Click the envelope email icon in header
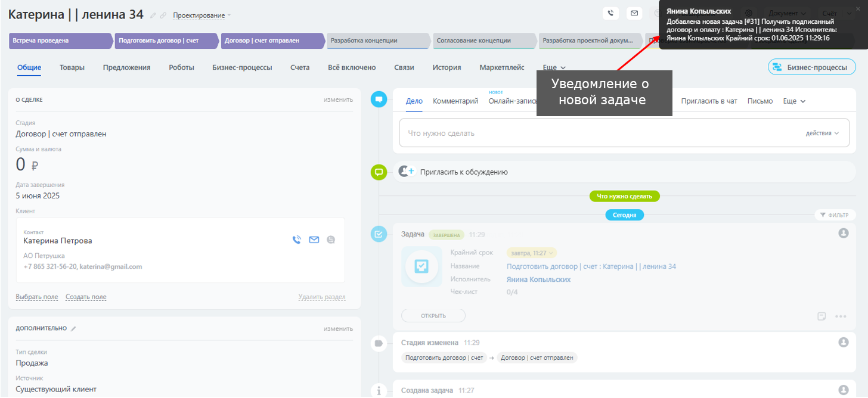 pyautogui.click(x=634, y=13)
